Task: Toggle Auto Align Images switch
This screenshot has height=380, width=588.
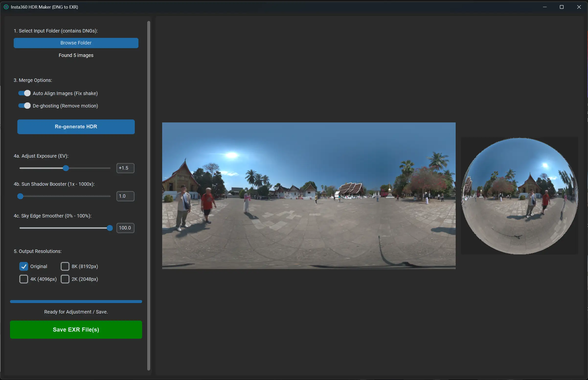Action: click(24, 93)
